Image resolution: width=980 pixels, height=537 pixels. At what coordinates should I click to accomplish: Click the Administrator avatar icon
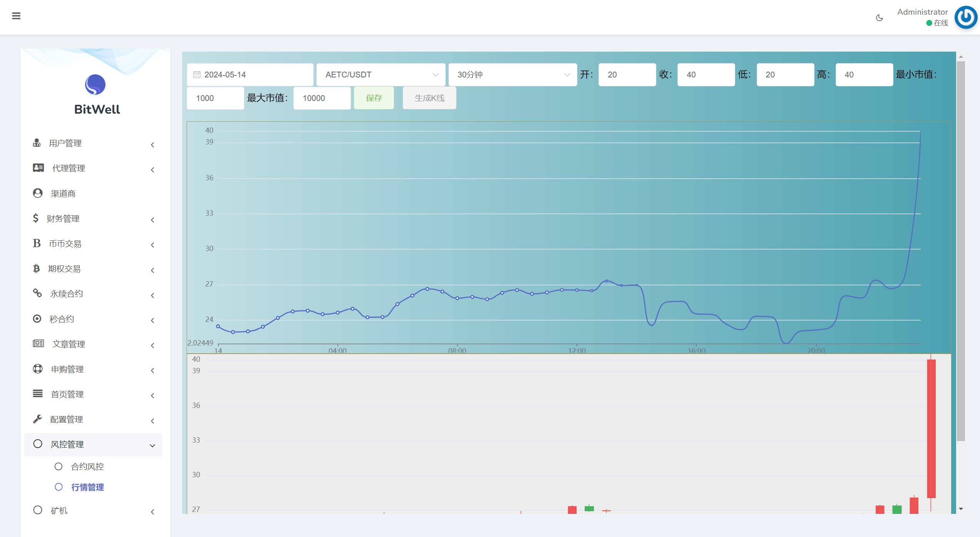point(965,17)
